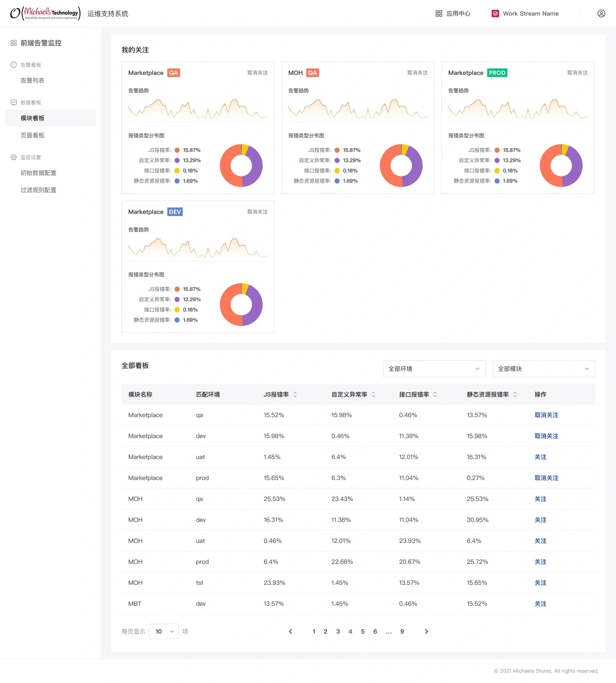Click JS报错率 legend dot in Marketplace QA card
This screenshot has height=683, width=616.
[x=177, y=150]
